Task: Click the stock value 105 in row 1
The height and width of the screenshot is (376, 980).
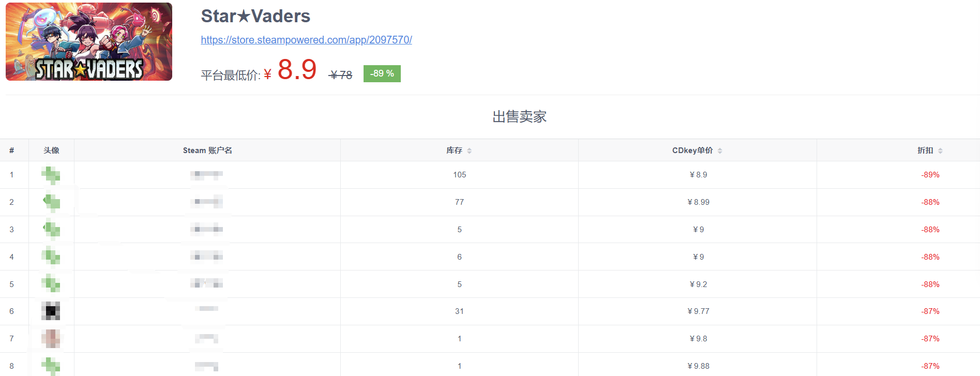Action: point(459,175)
